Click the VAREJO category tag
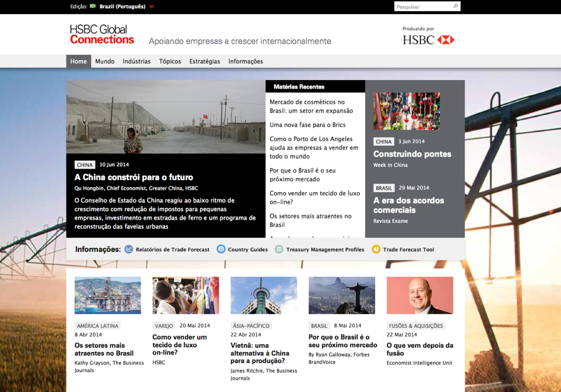 [164, 326]
